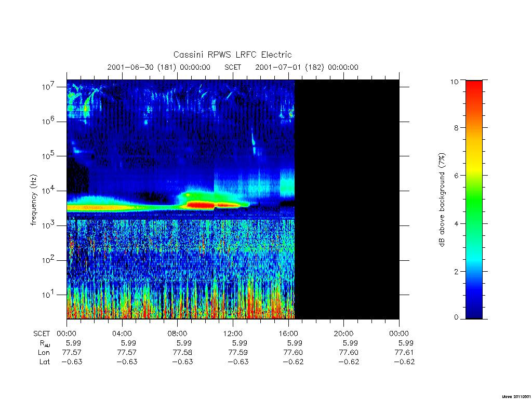532x399 pixels.
Task: Click the color scale label 0
Action: (x=456, y=317)
